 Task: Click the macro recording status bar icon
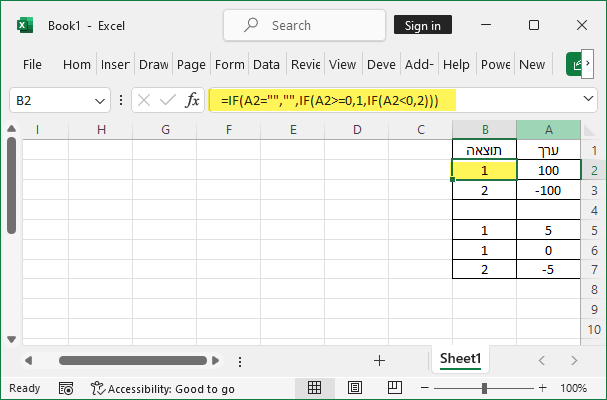point(66,388)
